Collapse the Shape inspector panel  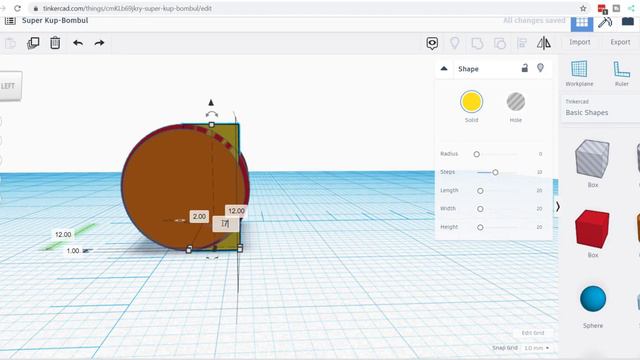click(444, 69)
